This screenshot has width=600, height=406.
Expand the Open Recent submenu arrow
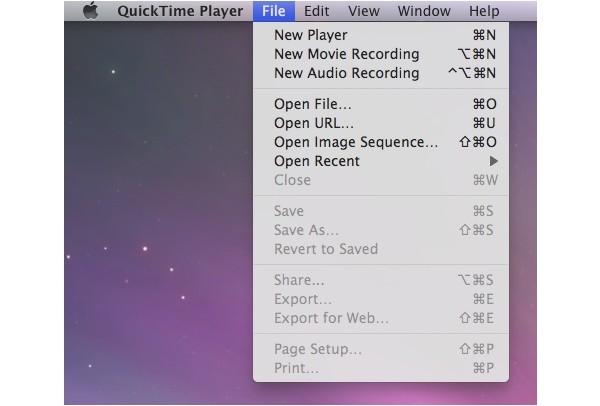point(494,161)
